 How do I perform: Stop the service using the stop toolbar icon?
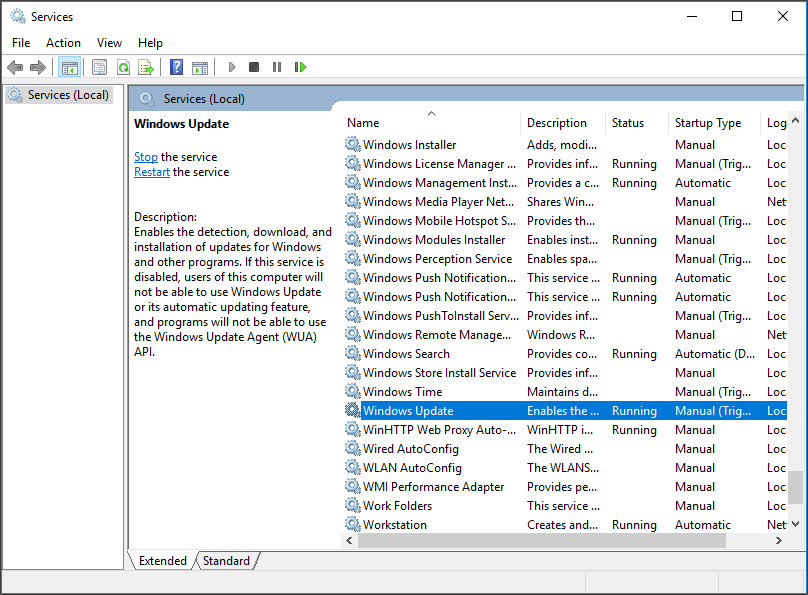pyautogui.click(x=254, y=67)
